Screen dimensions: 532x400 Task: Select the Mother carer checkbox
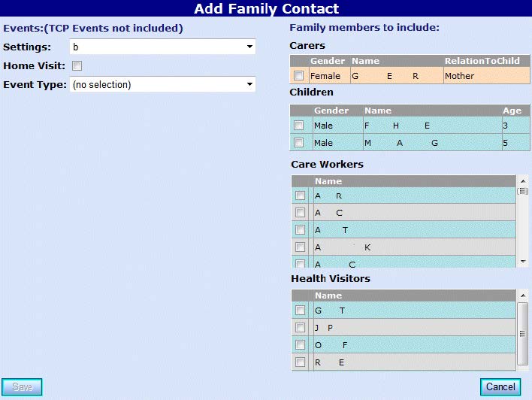tap(299, 76)
